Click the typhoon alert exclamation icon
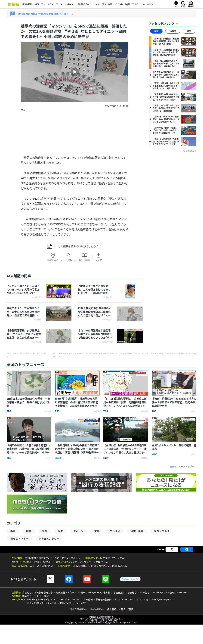This screenshot has height=644, width=203. click(x=13, y=14)
